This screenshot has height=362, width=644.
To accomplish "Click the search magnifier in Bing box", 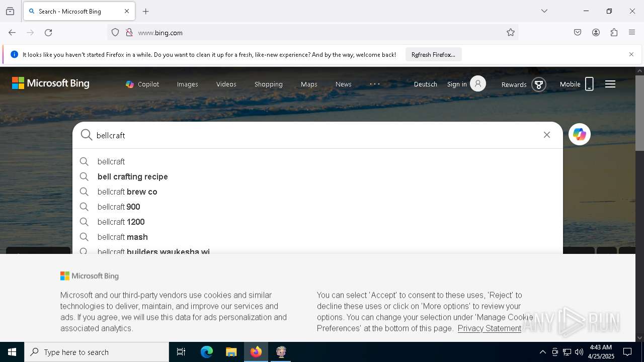I will click(x=87, y=135).
